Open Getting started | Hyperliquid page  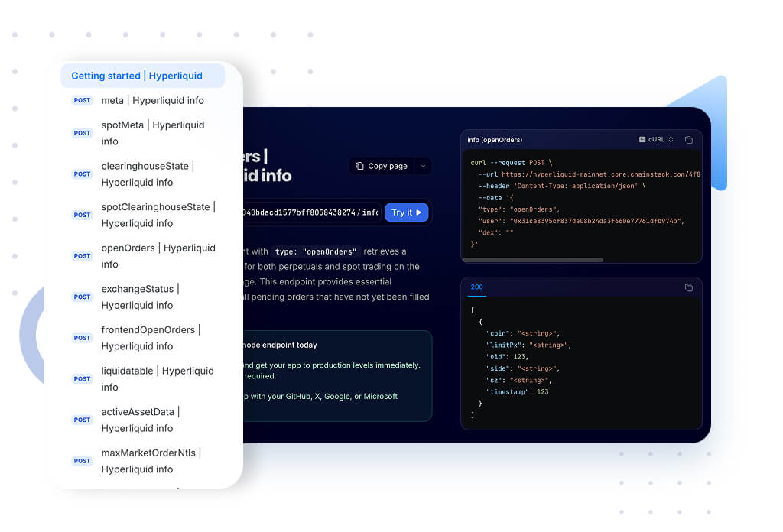tap(143, 76)
